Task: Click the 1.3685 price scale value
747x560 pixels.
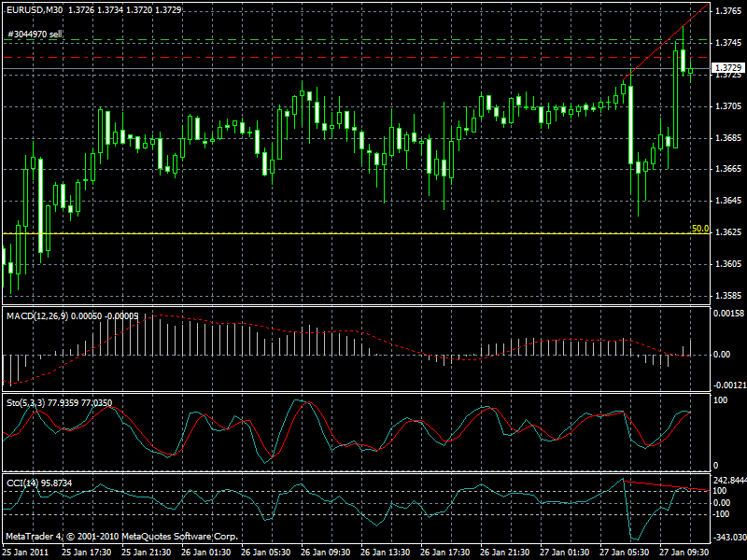Action: [x=728, y=137]
